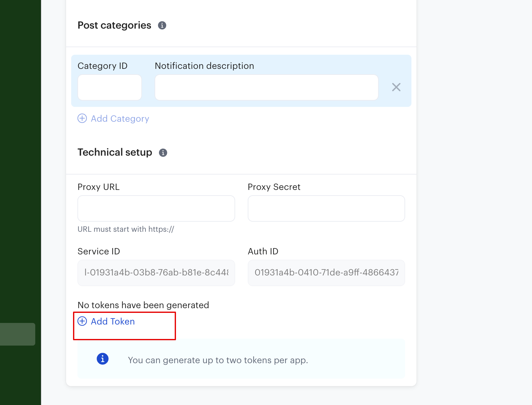The image size is (532, 405).
Task: Click the info icon beside Technical setup
Action: click(163, 153)
